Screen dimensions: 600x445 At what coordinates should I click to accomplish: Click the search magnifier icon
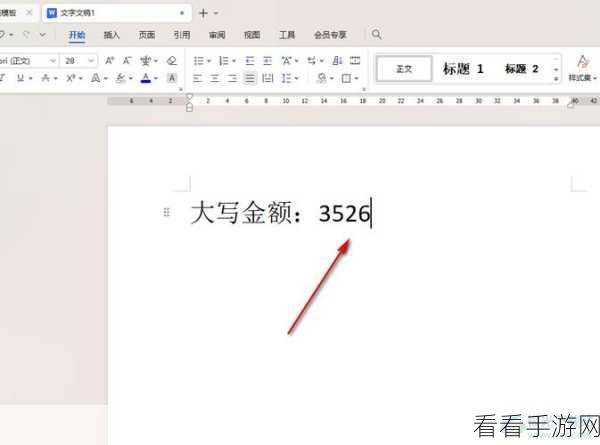377,34
